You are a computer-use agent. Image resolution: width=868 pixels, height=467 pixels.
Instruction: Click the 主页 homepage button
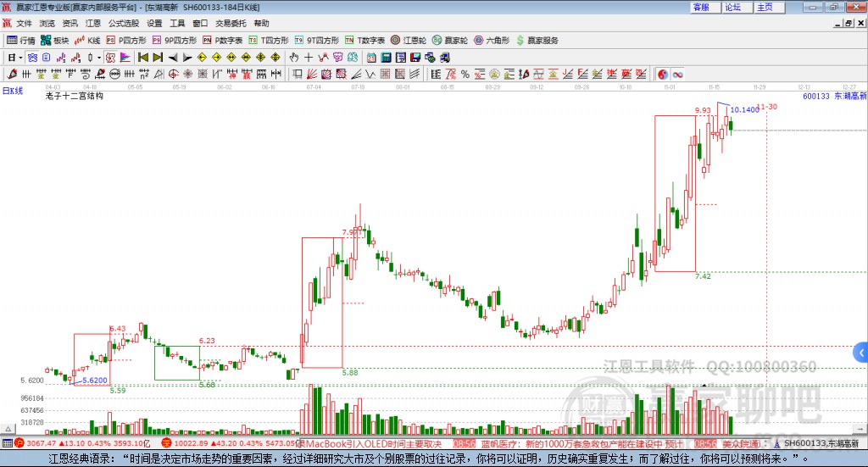(x=770, y=7)
